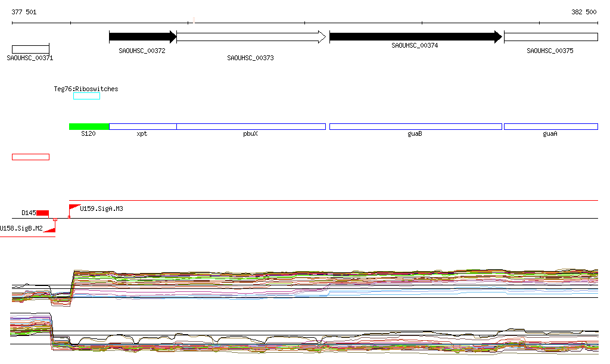This screenshot has width=610, height=364.
Task: Click the SAOUHSC_00373 text label
Action: click(x=251, y=58)
